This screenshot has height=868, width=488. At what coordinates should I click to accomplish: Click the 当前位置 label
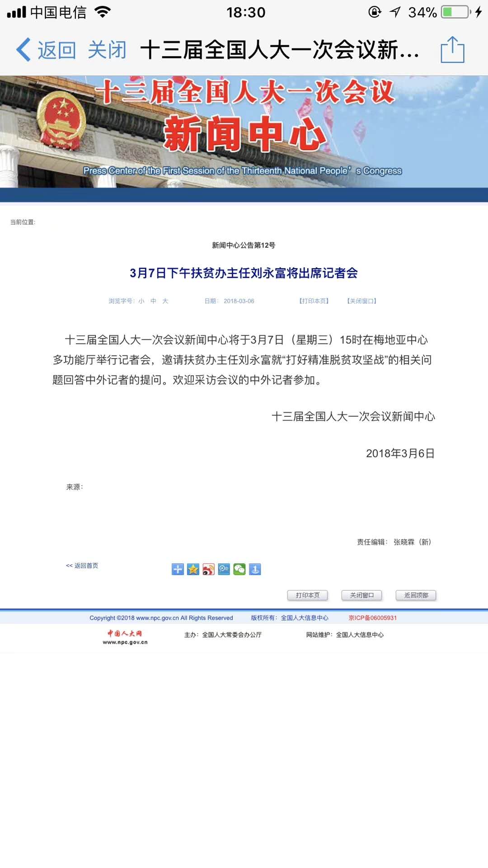click(23, 222)
